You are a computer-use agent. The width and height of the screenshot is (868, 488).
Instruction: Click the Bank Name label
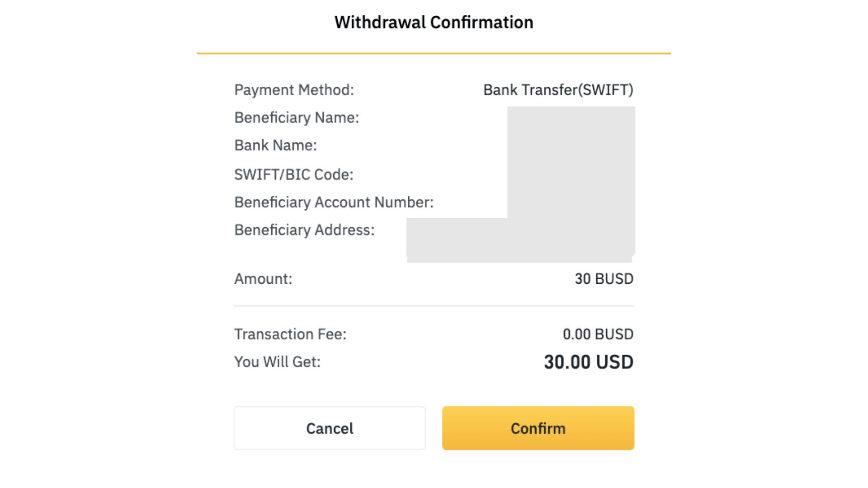click(275, 145)
